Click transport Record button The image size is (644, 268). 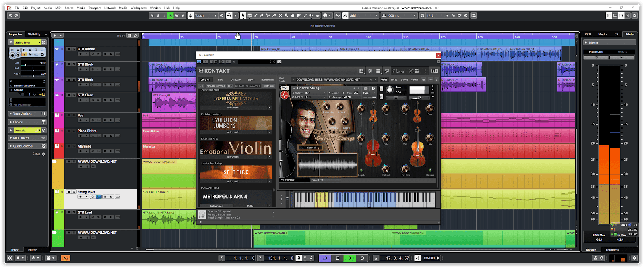click(x=362, y=258)
